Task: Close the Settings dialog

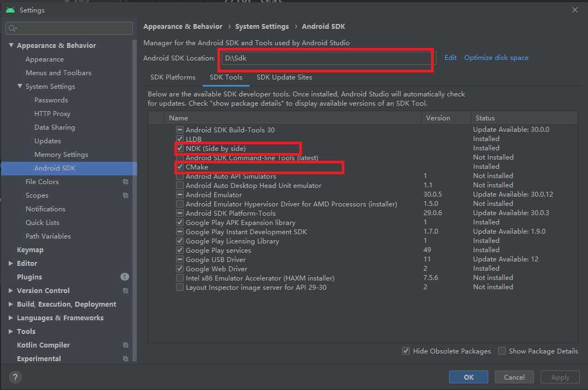Action: pyautogui.click(x=574, y=10)
